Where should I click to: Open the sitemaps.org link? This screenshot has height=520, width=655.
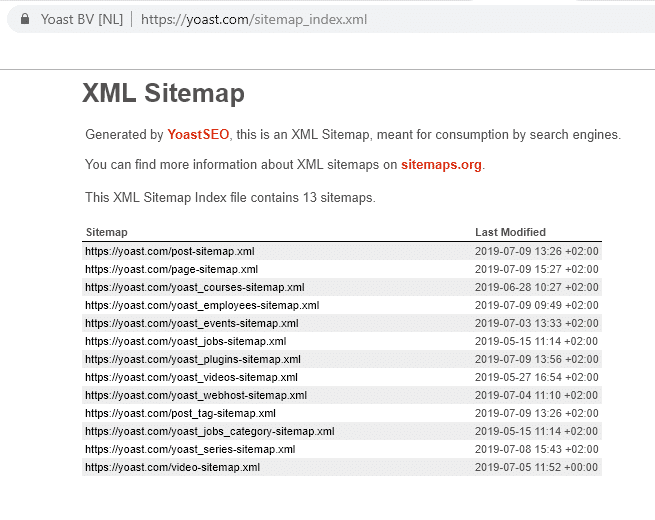click(441, 165)
